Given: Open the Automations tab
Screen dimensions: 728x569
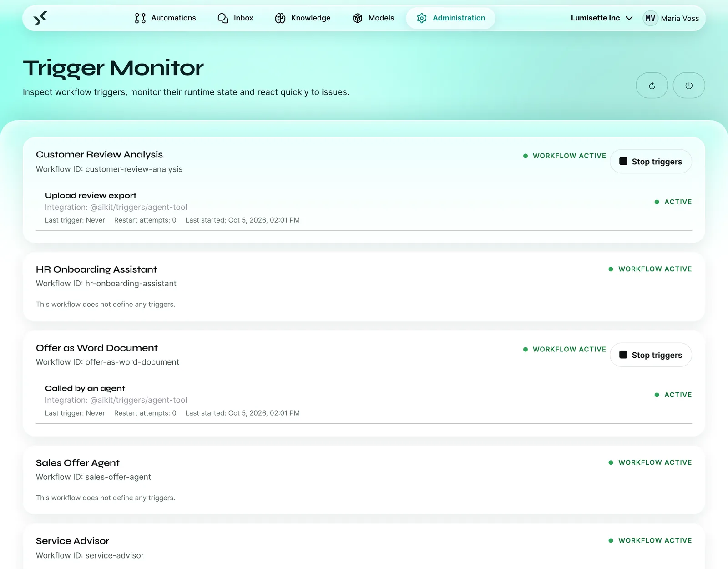Looking at the screenshot, I should tap(166, 18).
